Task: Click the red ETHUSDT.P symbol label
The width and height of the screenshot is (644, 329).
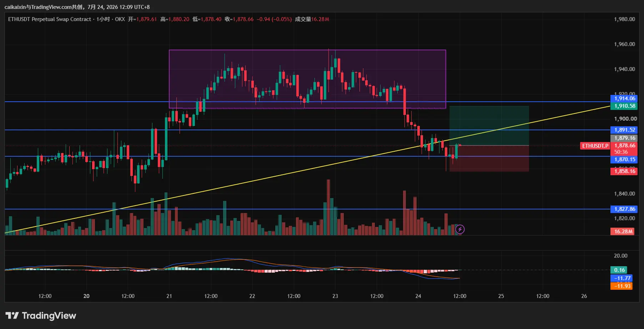Action: coord(595,146)
